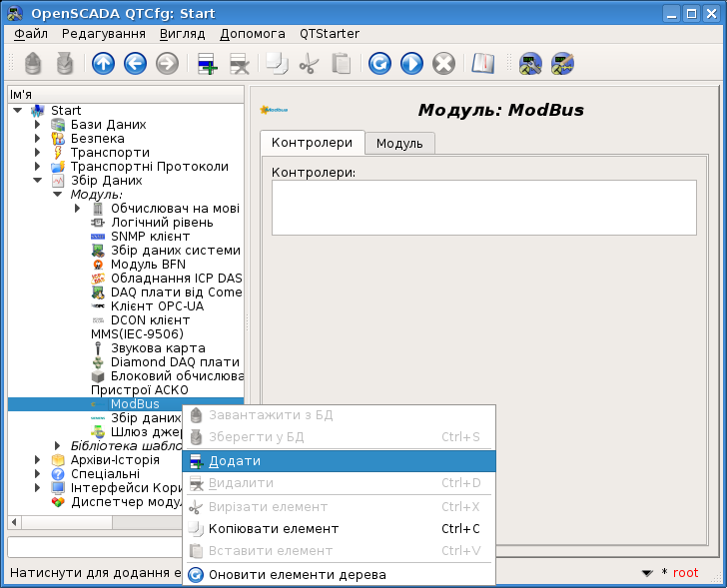Click the first of the two rightmost toolbar icons

(x=531, y=64)
